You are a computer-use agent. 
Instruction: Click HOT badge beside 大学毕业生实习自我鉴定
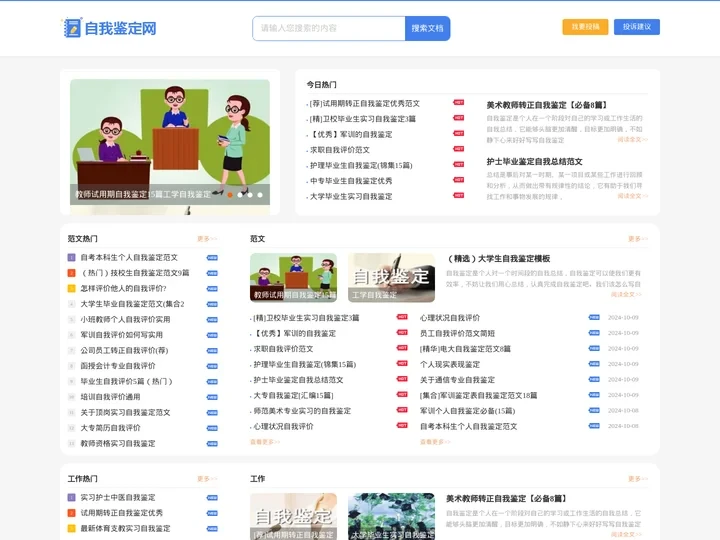[x=459, y=195]
